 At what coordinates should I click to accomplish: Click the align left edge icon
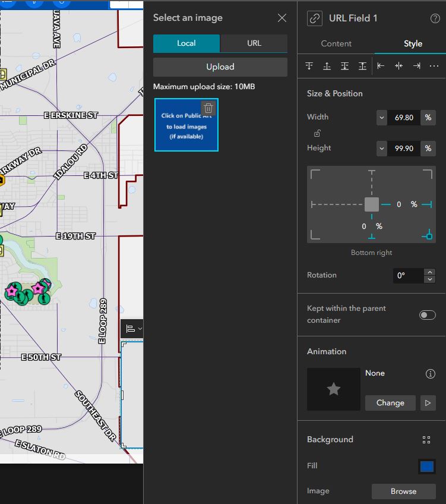[x=381, y=66]
